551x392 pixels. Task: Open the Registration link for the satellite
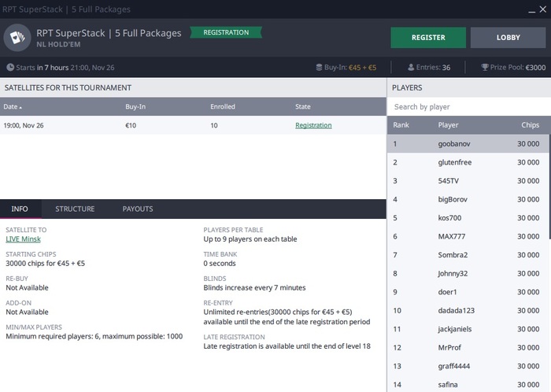313,125
